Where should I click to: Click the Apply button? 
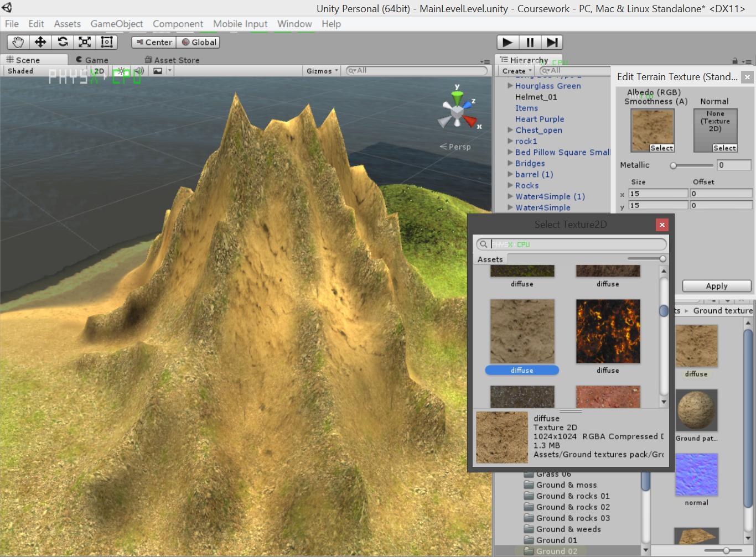tap(716, 286)
